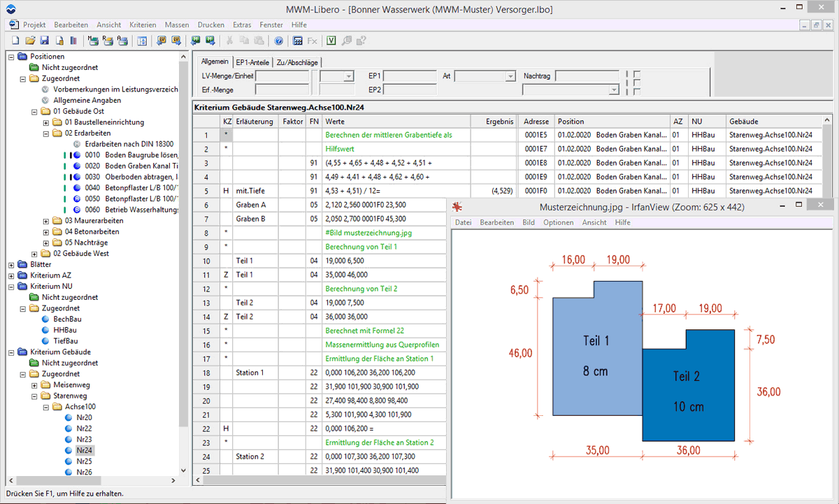Click the R printer toolbar icon
Screen dimensions: 839x504
[x=108, y=41]
